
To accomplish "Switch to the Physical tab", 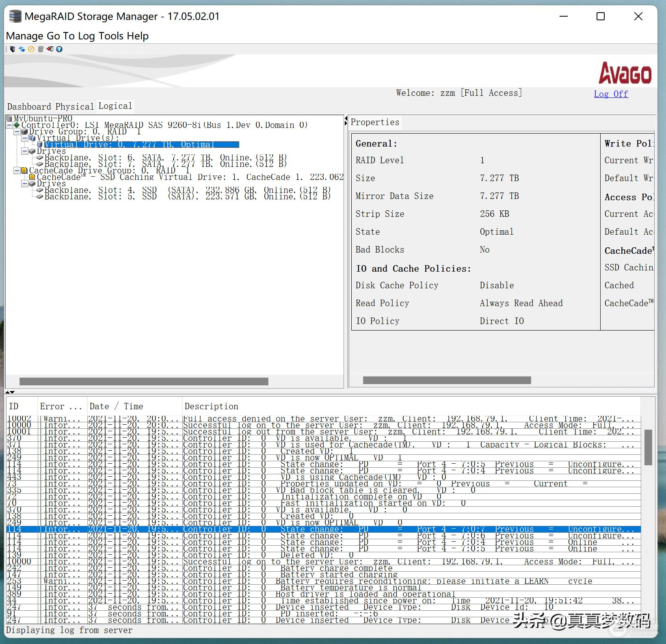I will 74,106.
